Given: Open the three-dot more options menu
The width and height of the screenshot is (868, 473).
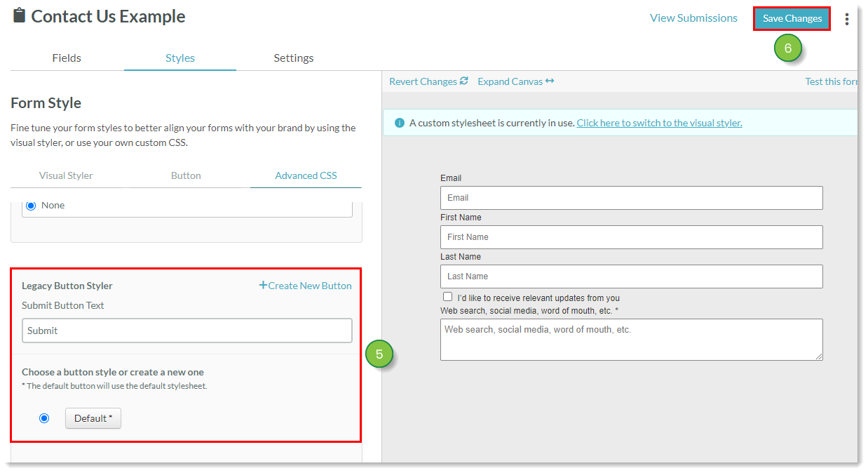Looking at the screenshot, I should tap(847, 19).
